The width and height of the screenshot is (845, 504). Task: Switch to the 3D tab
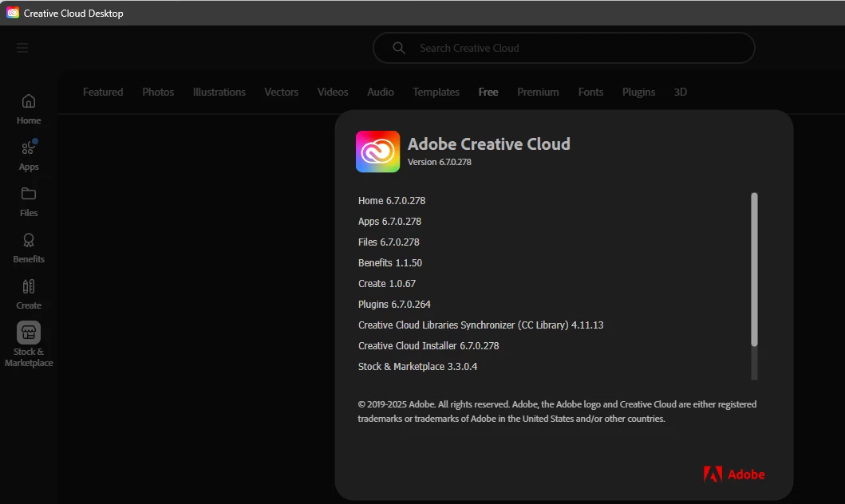click(680, 92)
